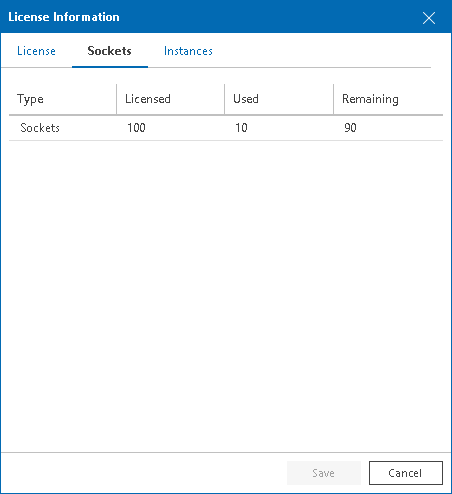
Task: Click the Cancel button
Action: (406, 473)
